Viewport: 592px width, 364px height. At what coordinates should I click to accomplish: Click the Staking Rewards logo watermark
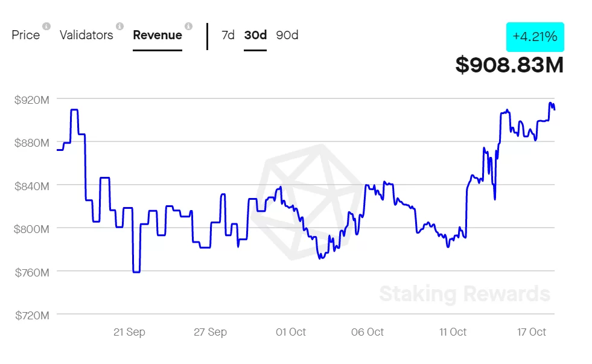coord(307,202)
